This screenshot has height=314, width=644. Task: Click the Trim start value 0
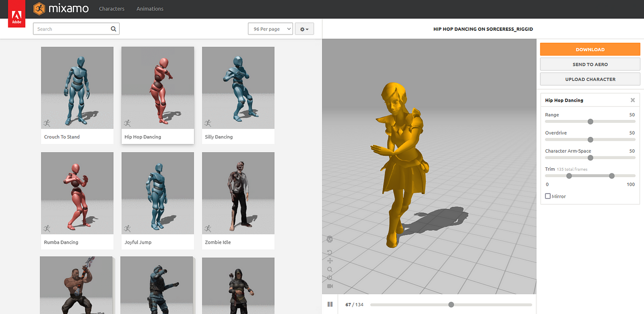coord(547,184)
